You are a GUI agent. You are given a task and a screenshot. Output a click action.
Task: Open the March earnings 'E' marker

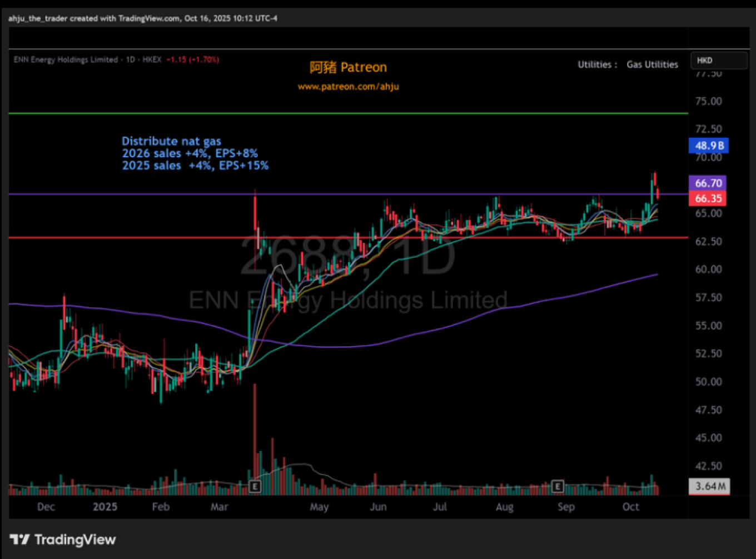click(255, 487)
